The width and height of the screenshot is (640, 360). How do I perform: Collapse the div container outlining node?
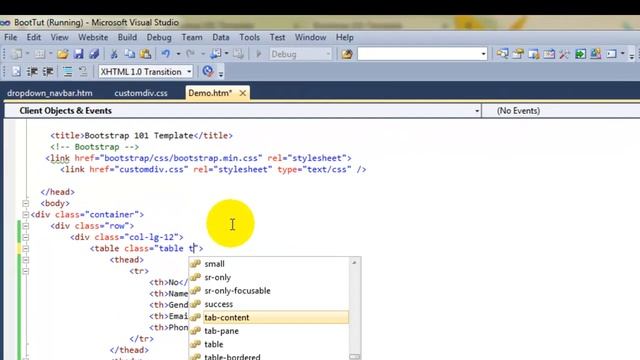pos(26,214)
